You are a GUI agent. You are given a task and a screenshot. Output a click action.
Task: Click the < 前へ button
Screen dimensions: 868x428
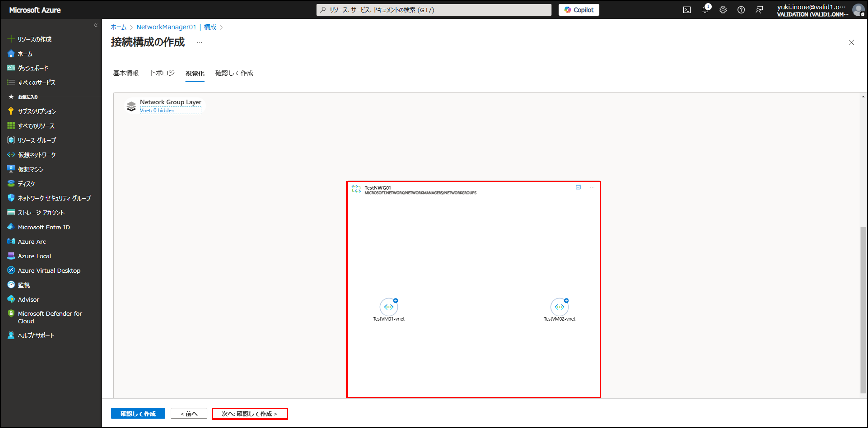click(x=189, y=413)
